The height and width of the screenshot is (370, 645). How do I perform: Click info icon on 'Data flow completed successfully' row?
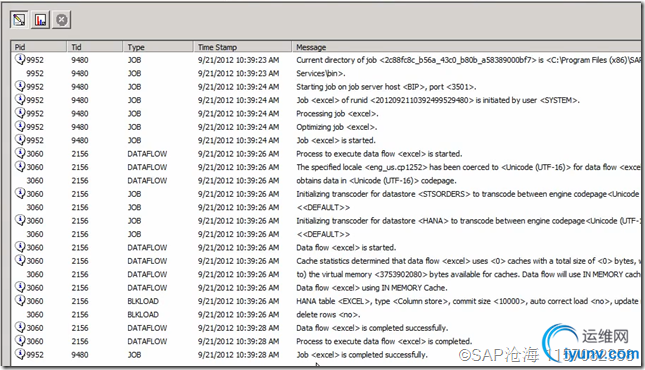20,327
